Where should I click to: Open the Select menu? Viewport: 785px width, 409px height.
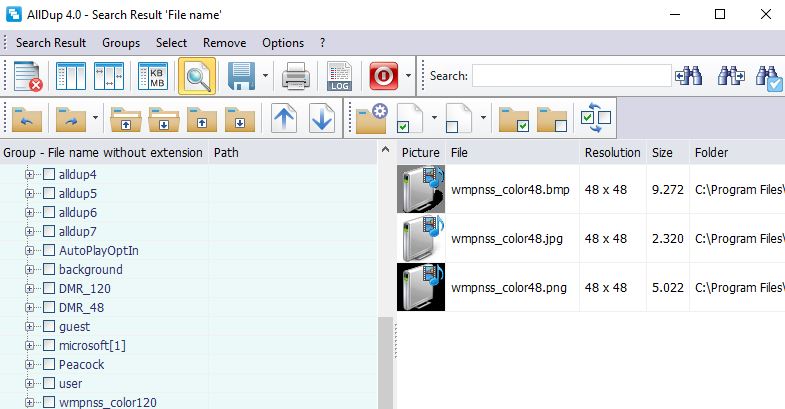[171, 43]
